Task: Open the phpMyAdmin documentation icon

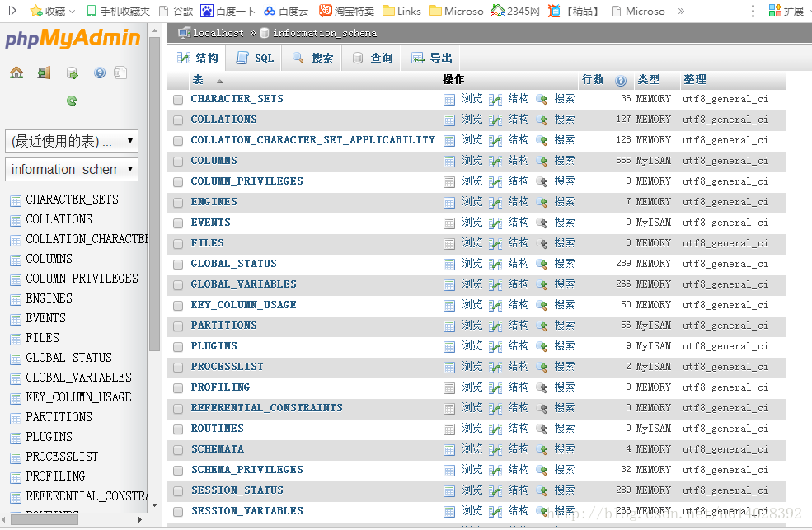Action: (x=120, y=73)
